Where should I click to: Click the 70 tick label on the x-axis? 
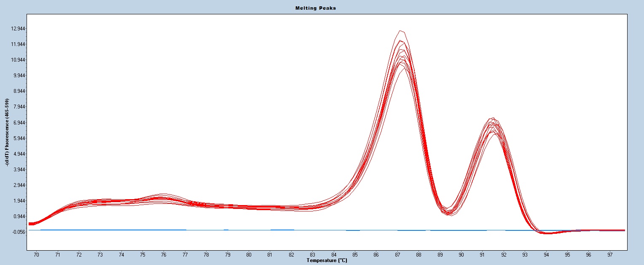[x=36, y=255]
